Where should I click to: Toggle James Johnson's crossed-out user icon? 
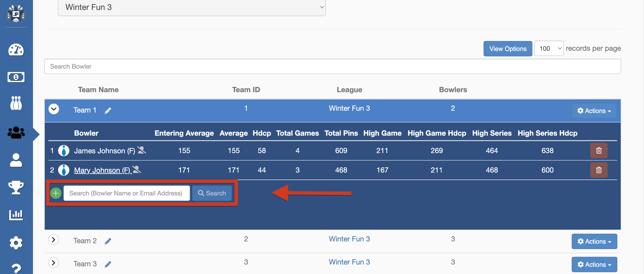(142, 150)
